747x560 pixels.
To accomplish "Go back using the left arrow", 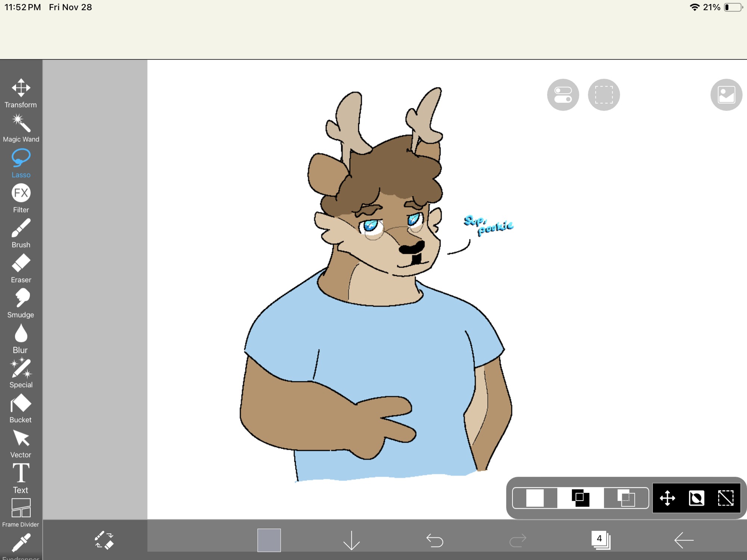I will [684, 540].
